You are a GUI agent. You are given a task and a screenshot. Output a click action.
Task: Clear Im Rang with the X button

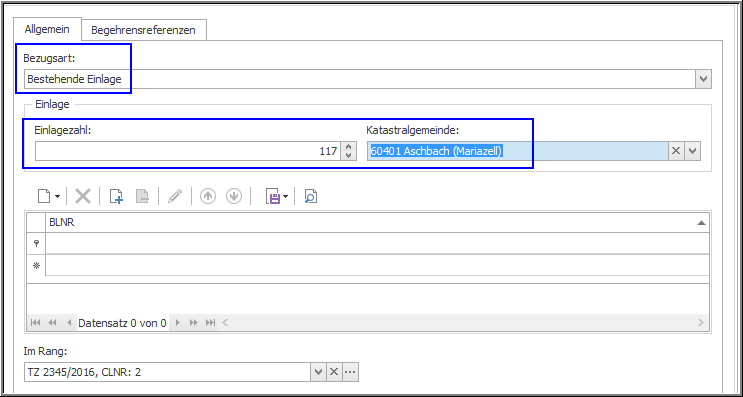pyautogui.click(x=334, y=372)
